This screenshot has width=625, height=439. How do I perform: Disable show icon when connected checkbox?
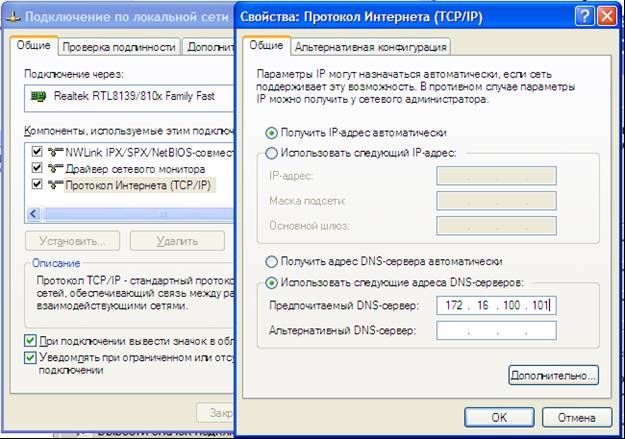click(30, 341)
